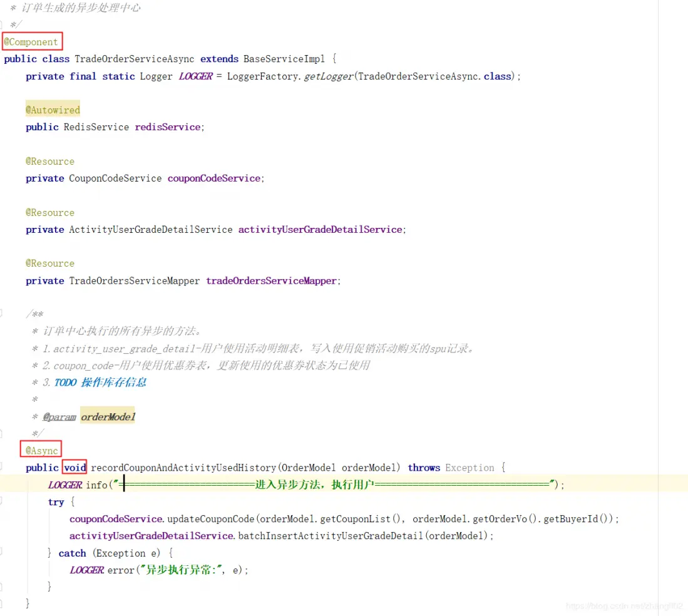
Task: Select the highlighted orderModel in the Javadoc
Action: coord(108,417)
